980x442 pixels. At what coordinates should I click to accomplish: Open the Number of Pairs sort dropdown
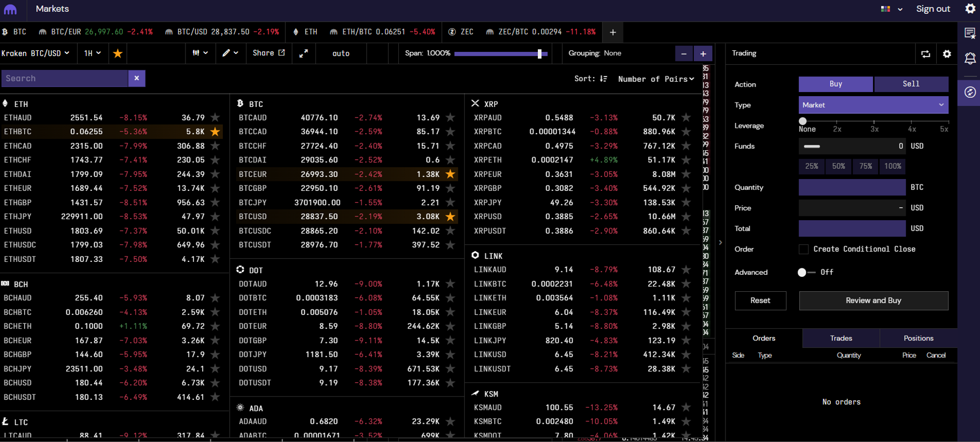pyautogui.click(x=656, y=79)
